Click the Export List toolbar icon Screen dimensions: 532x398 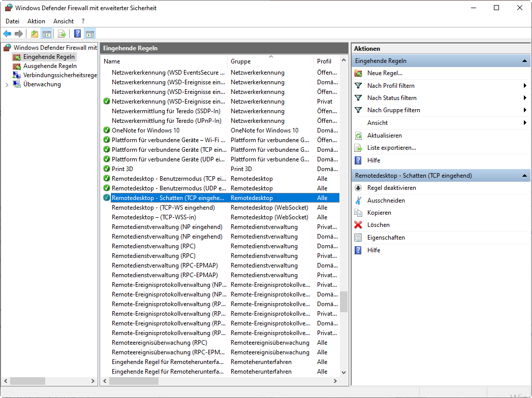click(61, 34)
